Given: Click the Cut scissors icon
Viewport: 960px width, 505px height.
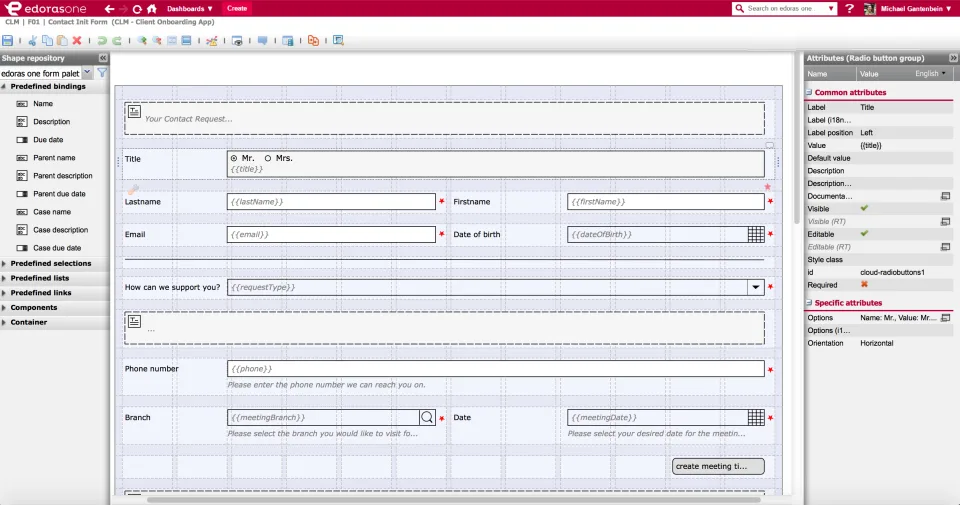Looking at the screenshot, I should pos(32,40).
